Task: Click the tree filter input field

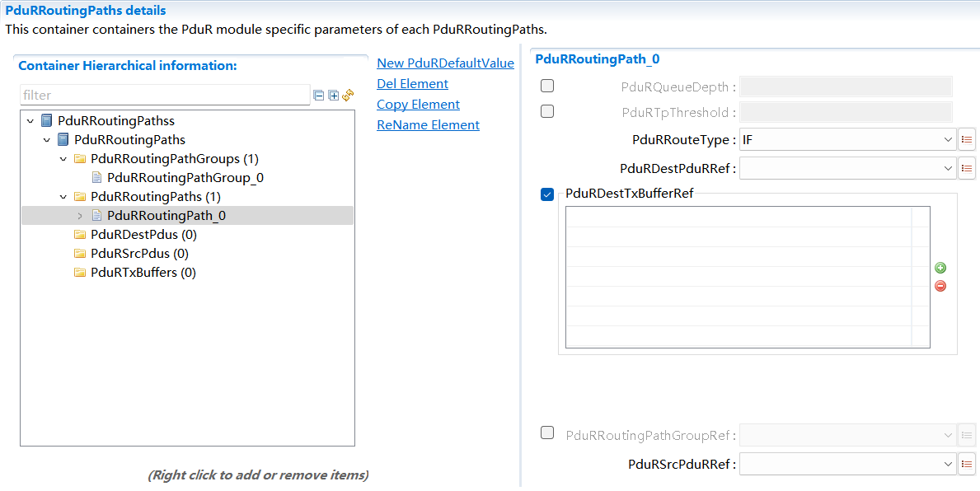Action: click(165, 95)
